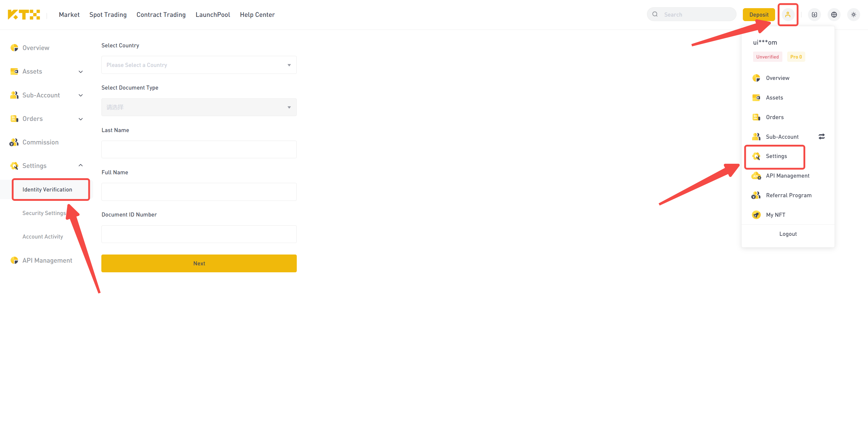This screenshot has width=868, height=427.
Task: Open the Market menu
Action: [x=69, y=14]
